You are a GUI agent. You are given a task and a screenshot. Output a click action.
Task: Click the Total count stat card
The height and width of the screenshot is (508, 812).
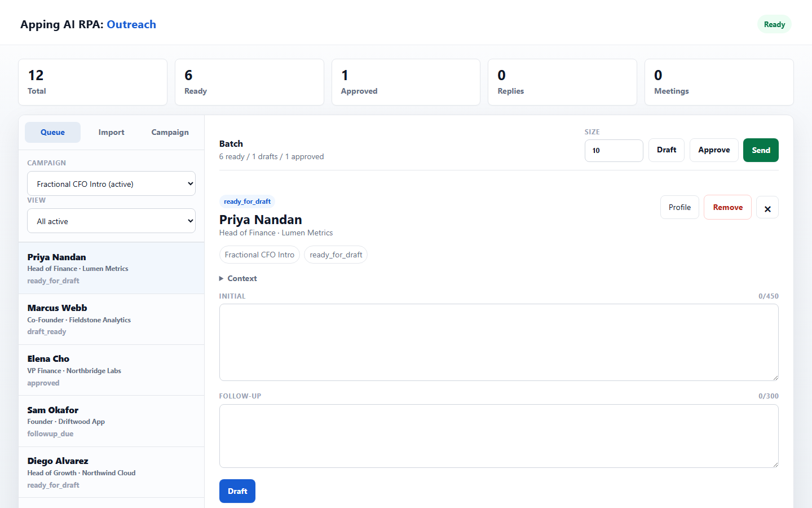coord(92,82)
